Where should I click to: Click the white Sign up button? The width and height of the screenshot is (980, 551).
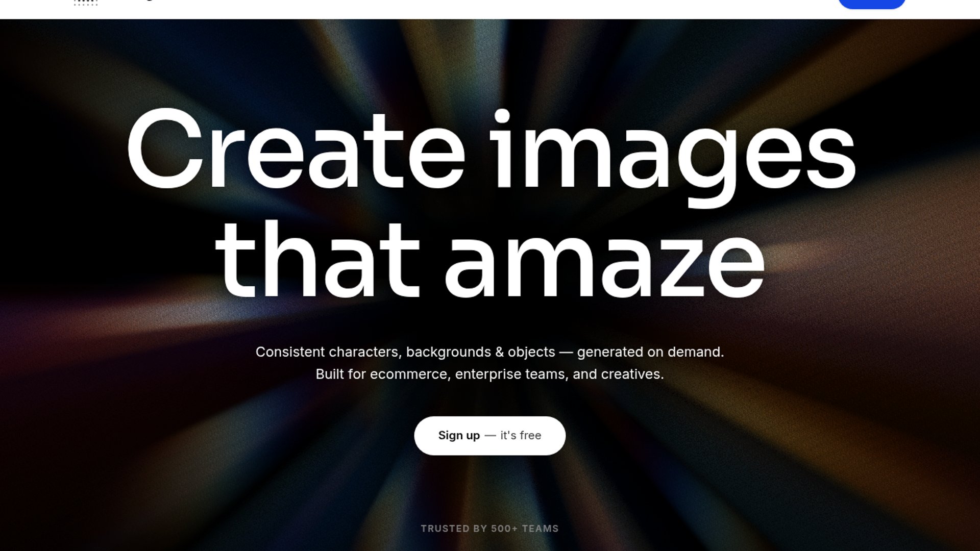489,436
